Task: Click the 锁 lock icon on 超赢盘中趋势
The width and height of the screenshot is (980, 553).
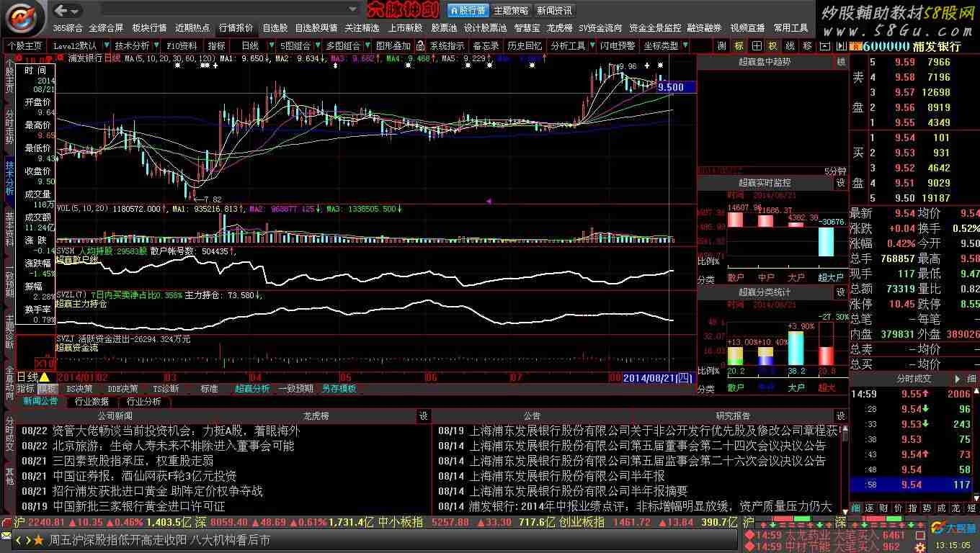Action: (840, 62)
